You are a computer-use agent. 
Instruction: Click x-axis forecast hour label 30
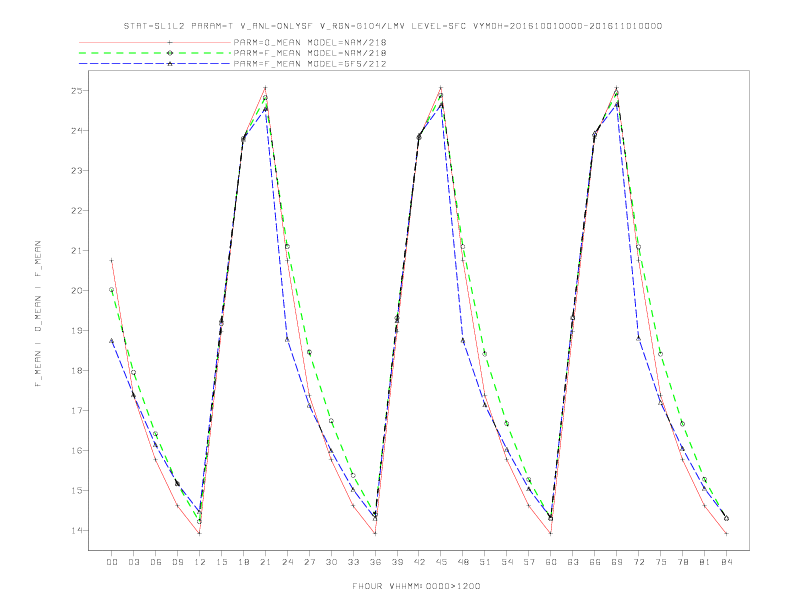click(x=331, y=562)
